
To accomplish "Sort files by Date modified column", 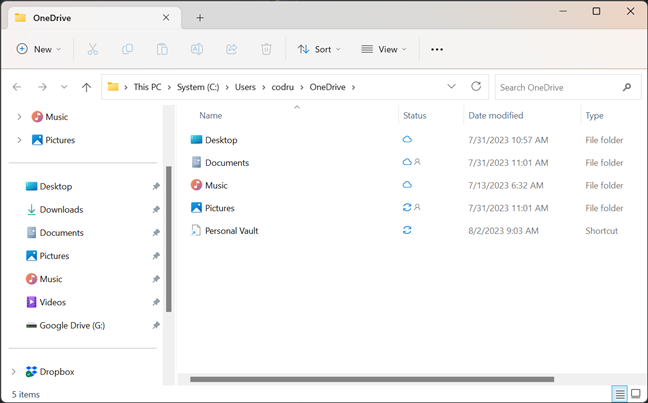I will [495, 116].
